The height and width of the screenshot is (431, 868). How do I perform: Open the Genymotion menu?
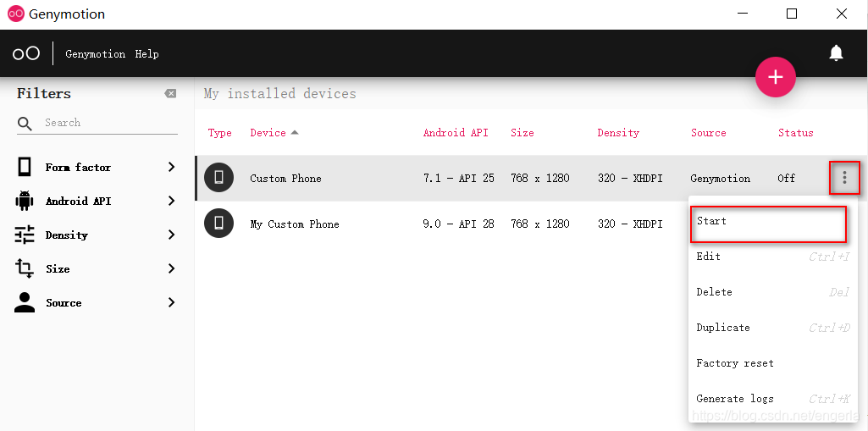[95, 53]
